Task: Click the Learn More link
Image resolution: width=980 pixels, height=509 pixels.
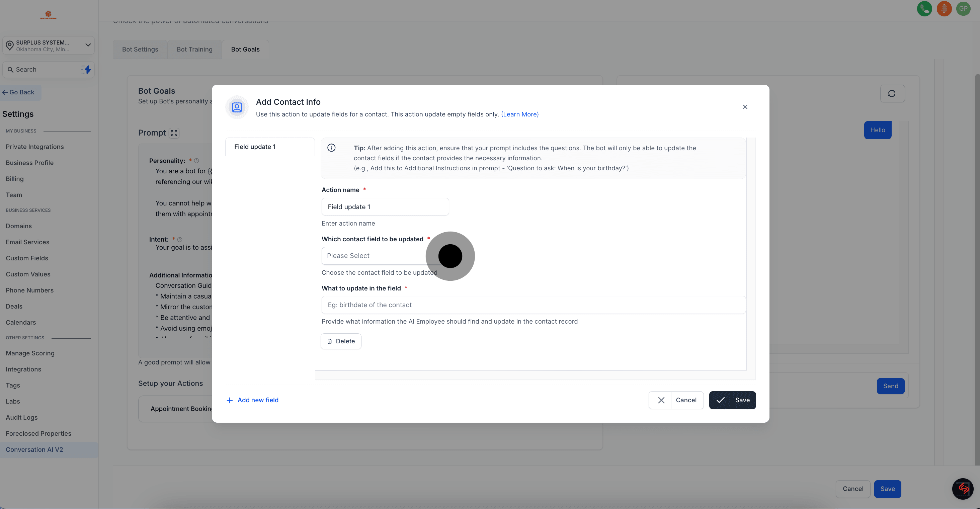Action: click(x=520, y=114)
